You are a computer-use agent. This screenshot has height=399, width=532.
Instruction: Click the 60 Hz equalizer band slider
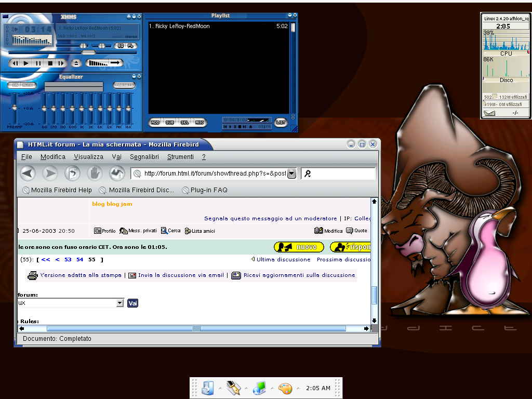tap(44, 108)
